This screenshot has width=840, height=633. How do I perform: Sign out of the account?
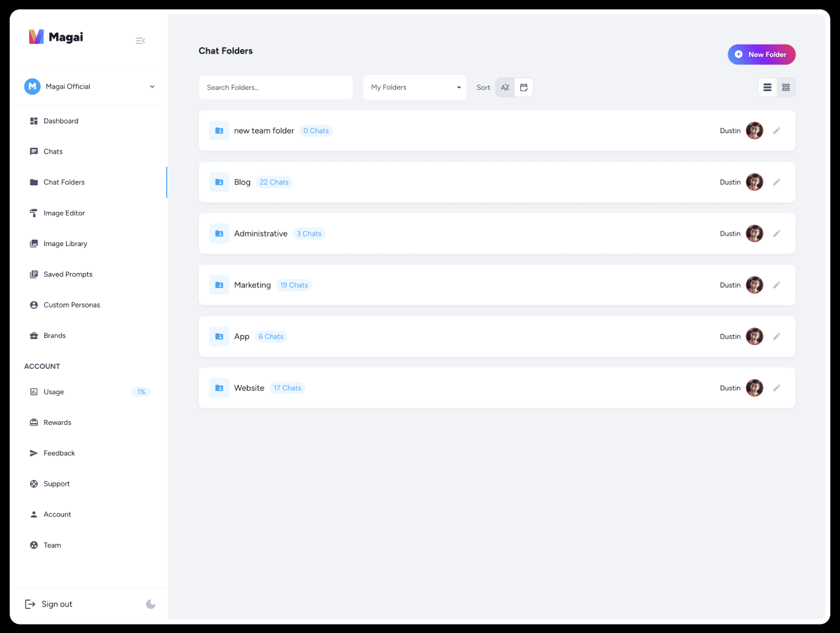(49, 605)
